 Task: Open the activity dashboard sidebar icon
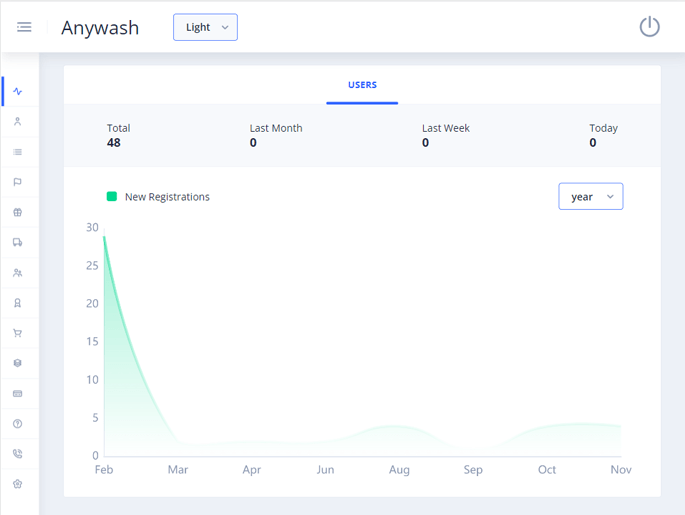pyautogui.click(x=17, y=91)
